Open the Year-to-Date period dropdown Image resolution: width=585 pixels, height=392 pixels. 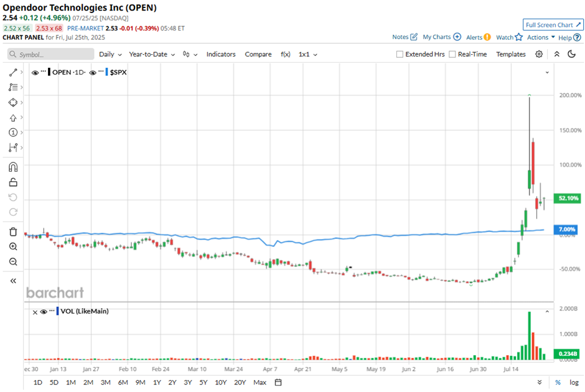coord(152,55)
